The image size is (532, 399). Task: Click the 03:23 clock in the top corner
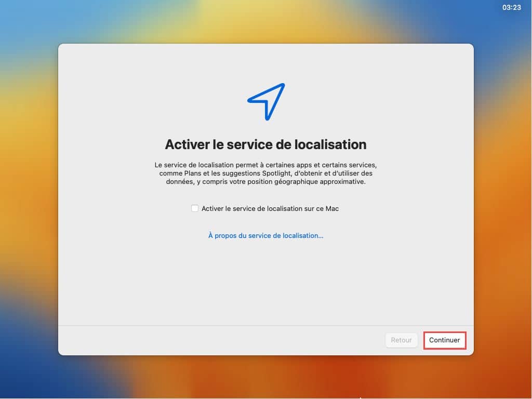[x=512, y=7]
